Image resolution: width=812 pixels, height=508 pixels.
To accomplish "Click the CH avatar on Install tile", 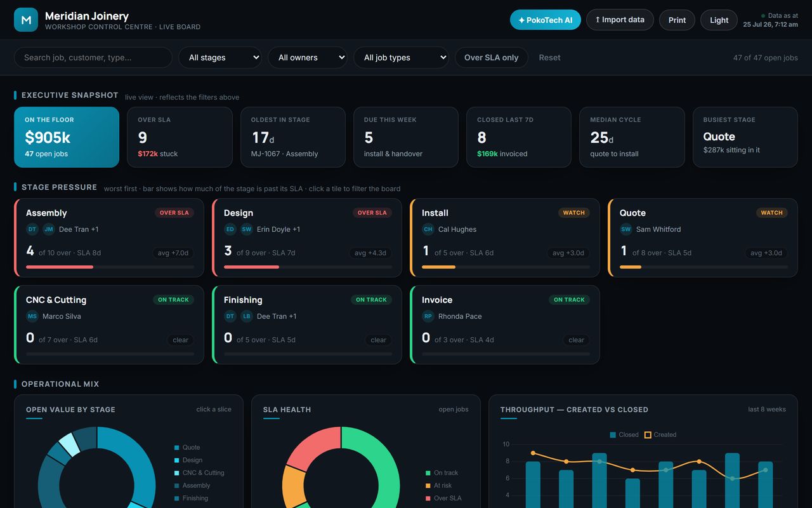I will 428,229.
